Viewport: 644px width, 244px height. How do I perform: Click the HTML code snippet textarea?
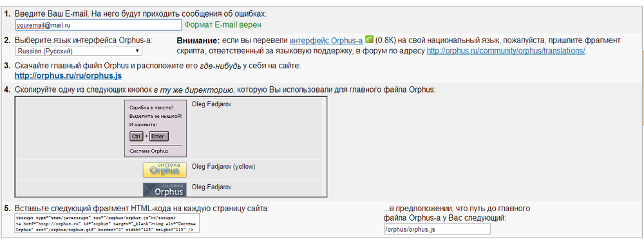107,223
